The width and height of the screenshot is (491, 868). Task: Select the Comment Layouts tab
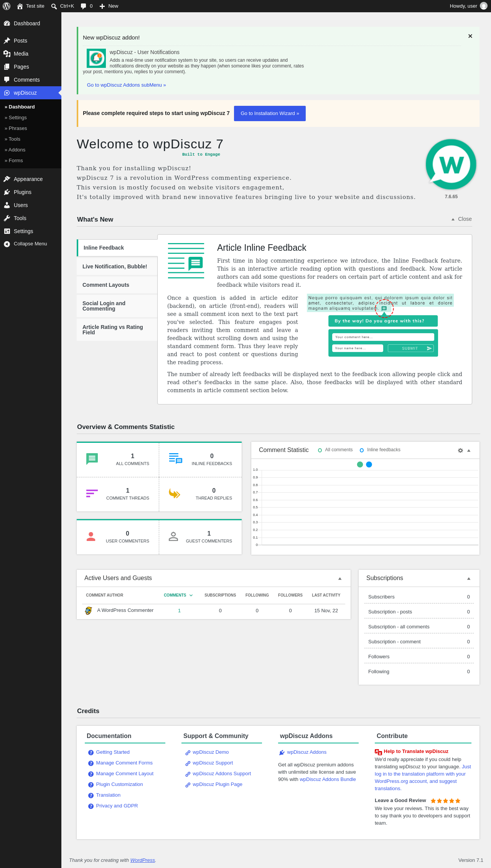point(117,285)
